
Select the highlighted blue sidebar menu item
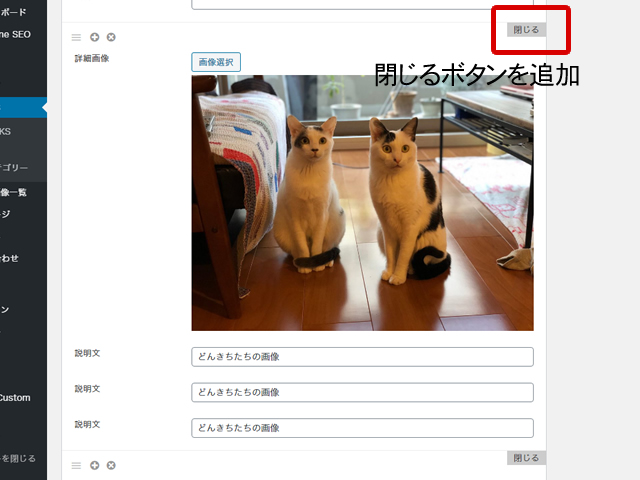[x=22, y=108]
